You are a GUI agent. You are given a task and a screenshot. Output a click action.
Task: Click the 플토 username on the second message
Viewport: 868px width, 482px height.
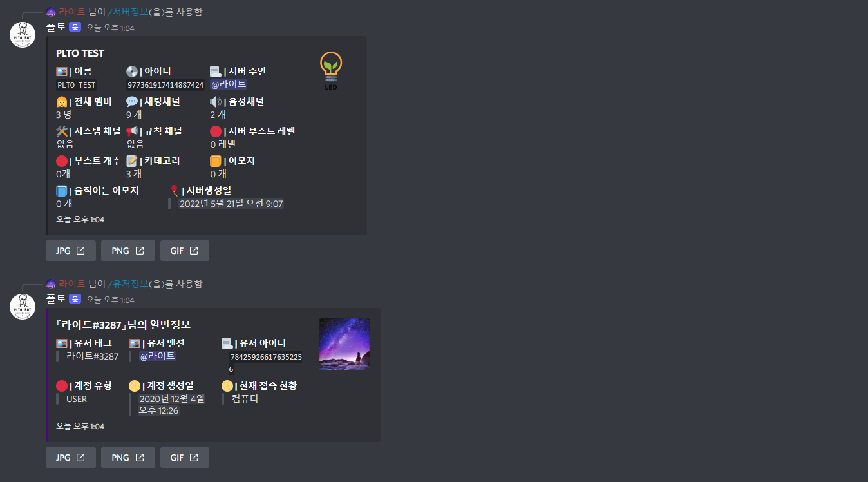(56, 299)
